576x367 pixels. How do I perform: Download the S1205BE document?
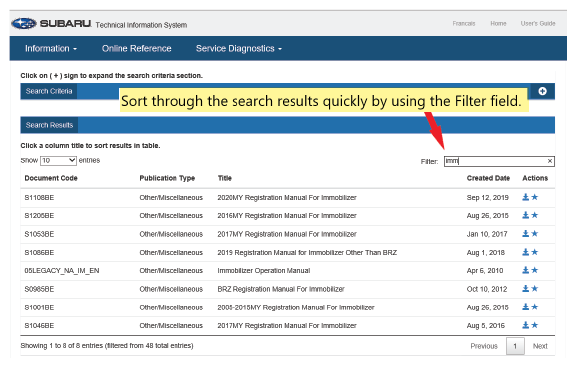tap(526, 215)
